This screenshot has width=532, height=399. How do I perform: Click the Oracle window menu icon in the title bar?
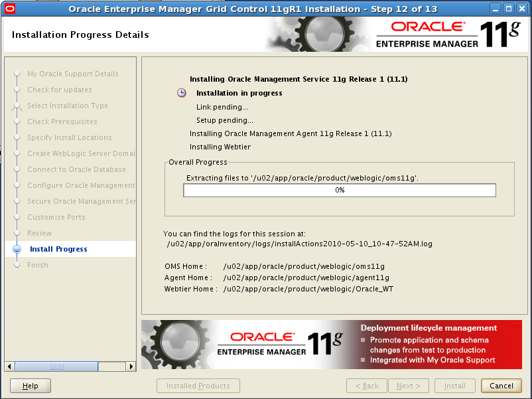click(10, 9)
